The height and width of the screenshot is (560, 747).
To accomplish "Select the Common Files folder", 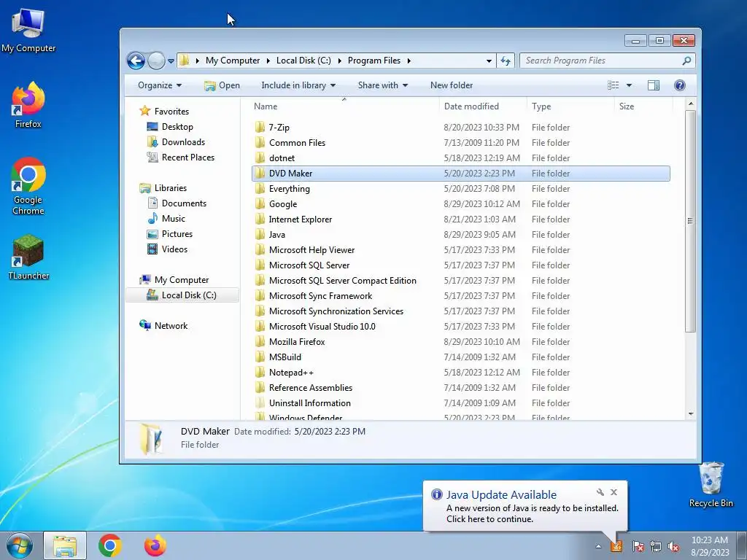I will (297, 143).
